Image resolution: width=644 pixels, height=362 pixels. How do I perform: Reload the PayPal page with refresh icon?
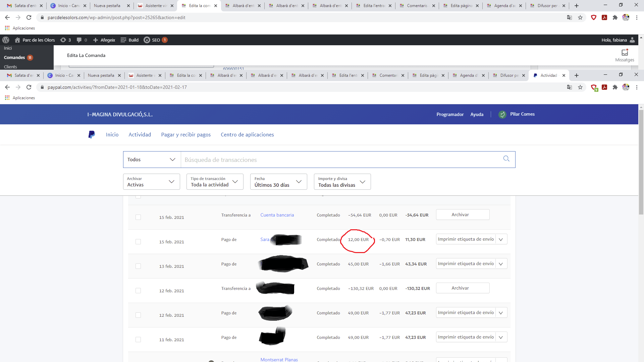click(29, 87)
